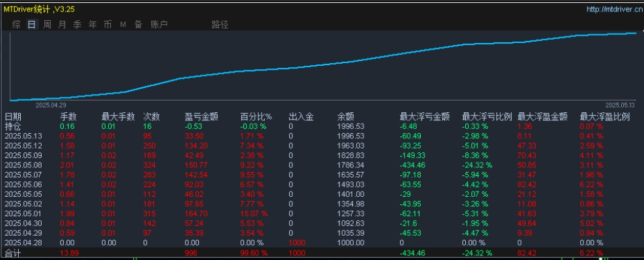
Task: Click the -24.32 % drawdown on 05.08
Action: [x=477, y=165]
